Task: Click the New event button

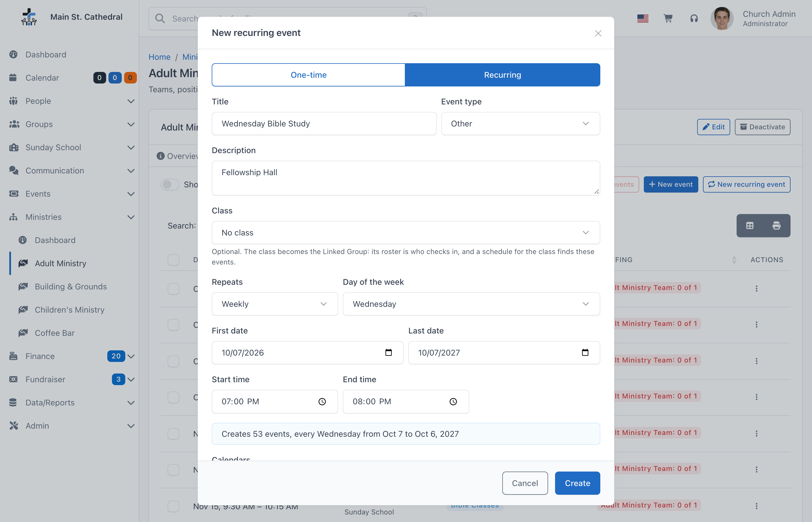Action: pyautogui.click(x=670, y=184)
